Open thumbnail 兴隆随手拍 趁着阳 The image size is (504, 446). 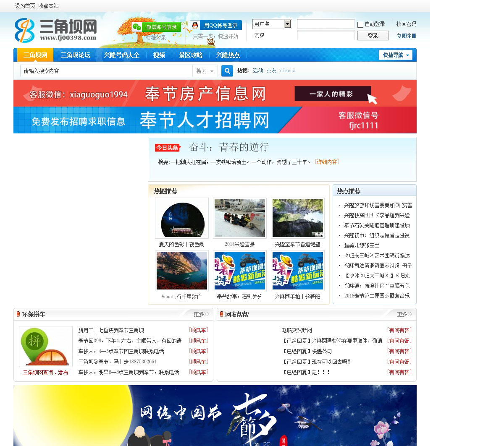pyautogui.click(x=298, y=271)
